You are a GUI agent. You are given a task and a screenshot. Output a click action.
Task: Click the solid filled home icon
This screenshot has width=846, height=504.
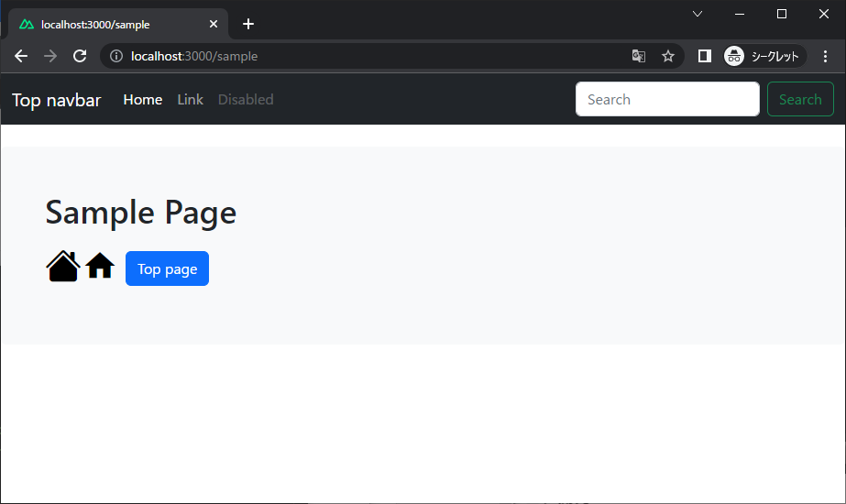(100, 266)
